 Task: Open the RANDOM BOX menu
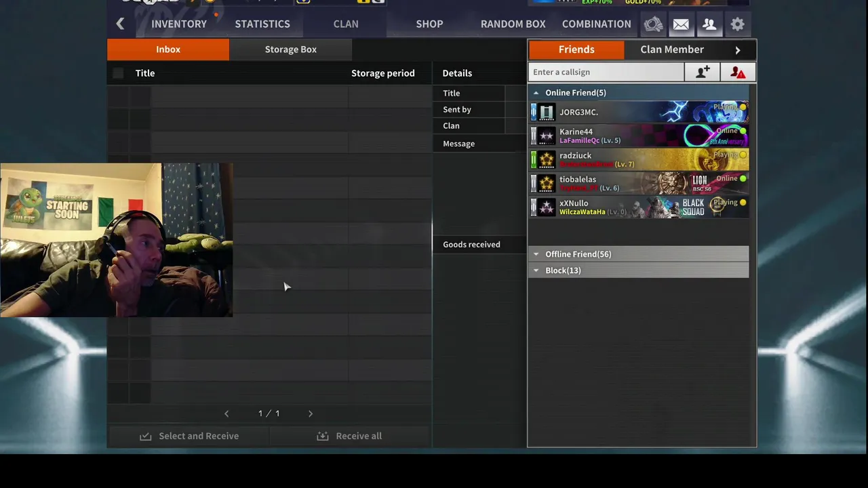coord(513,24)
